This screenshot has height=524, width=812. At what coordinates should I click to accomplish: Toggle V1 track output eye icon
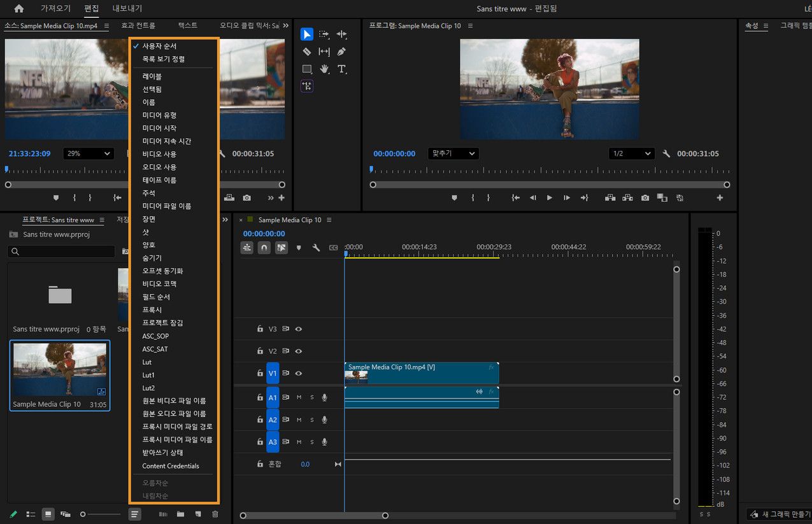(x=298, y=373)
